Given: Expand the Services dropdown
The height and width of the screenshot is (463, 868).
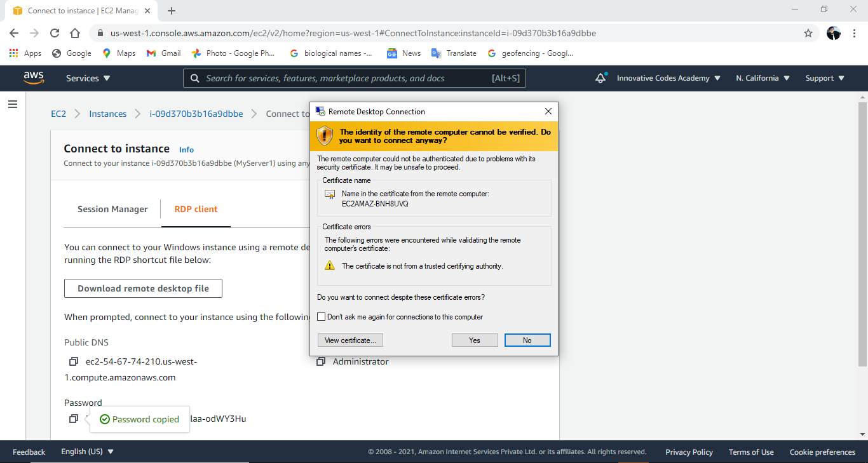Looking at the screenshot, I should click(88, 78).
